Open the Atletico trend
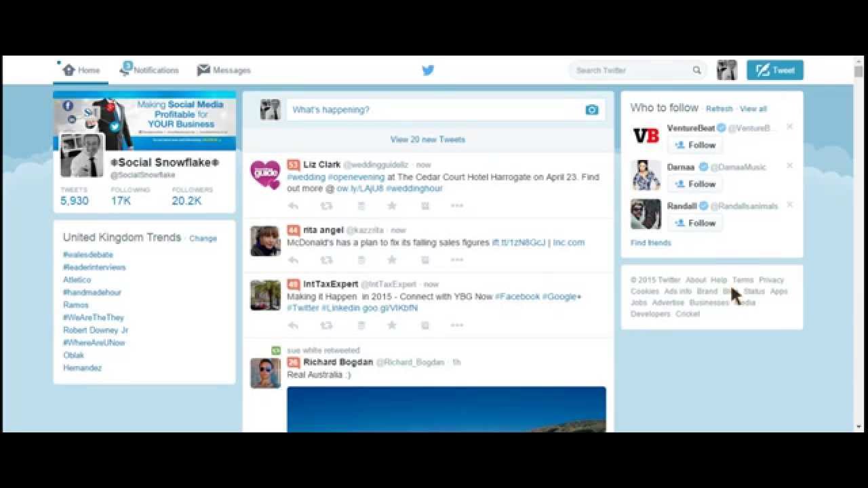868x488 pixels. point(77,280)
